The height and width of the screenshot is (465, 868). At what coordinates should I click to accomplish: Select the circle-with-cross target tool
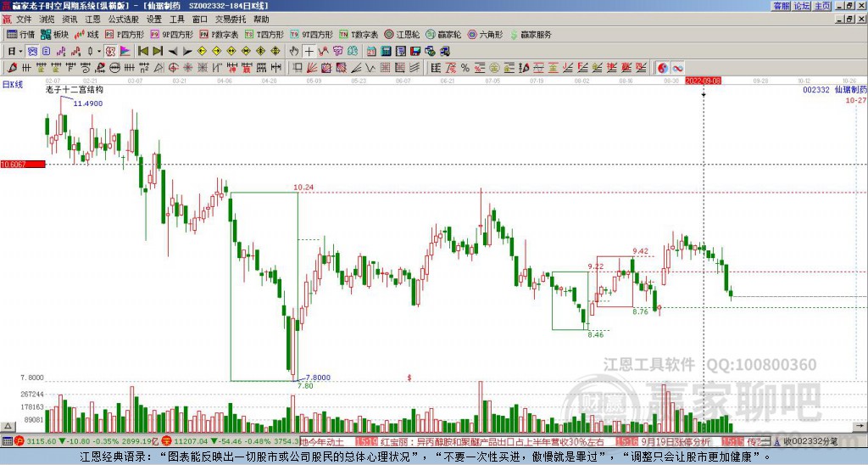(173, 68)
